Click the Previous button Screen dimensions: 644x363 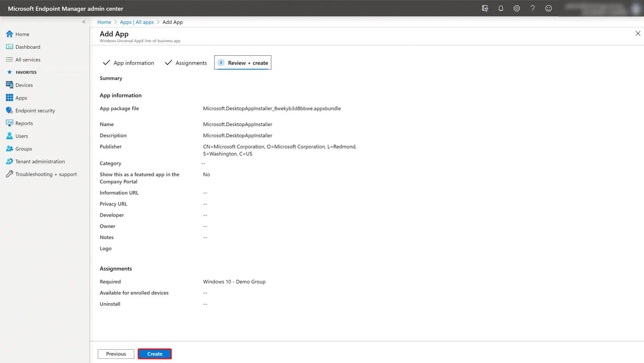(x=116, y=354)
